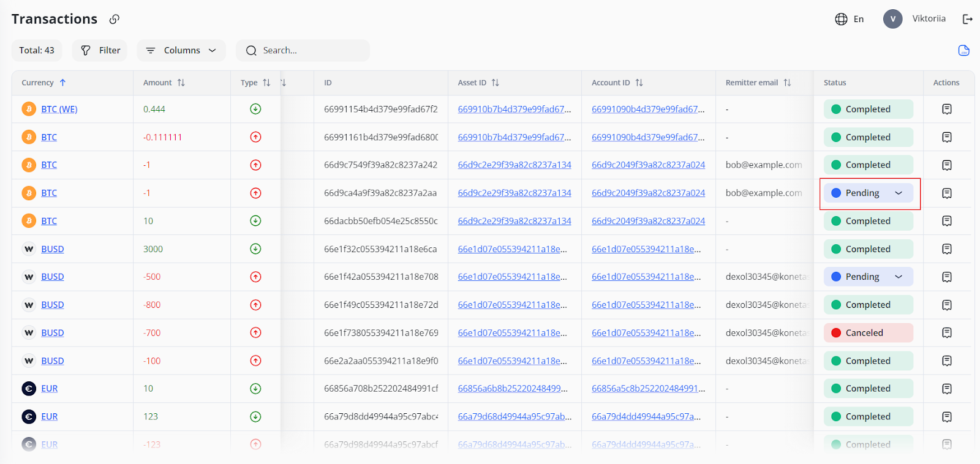Focus the Search input field
980x464 pixels.
[303, 50]
